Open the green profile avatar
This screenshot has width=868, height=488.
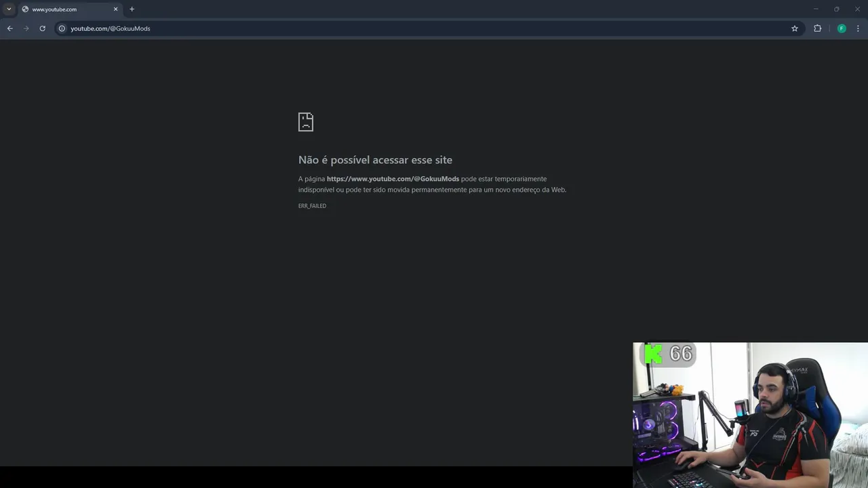(842, 28)
